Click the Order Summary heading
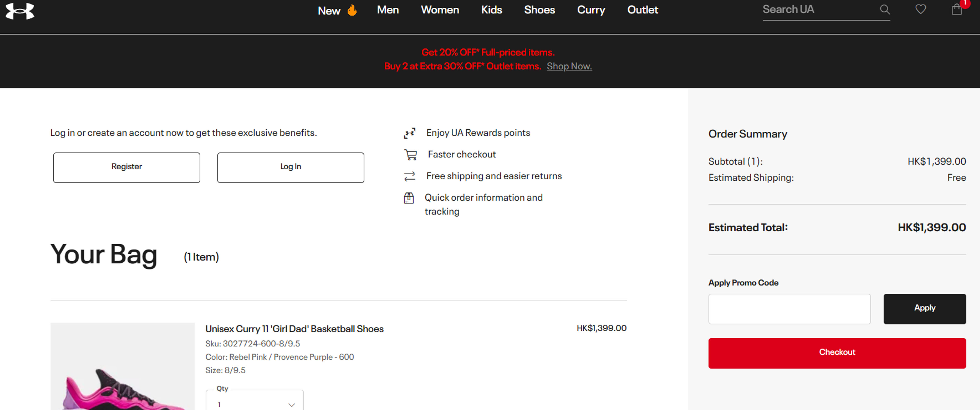 [x=748, y=134]
